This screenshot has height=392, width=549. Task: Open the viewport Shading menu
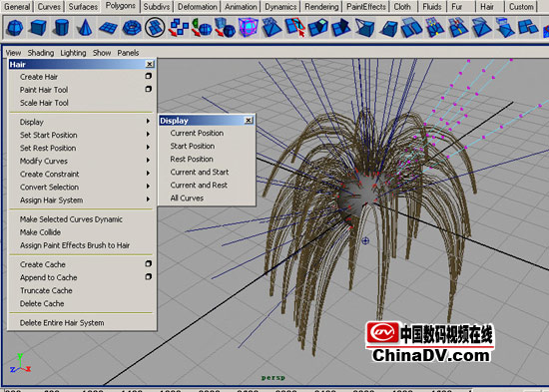(41, 53)
